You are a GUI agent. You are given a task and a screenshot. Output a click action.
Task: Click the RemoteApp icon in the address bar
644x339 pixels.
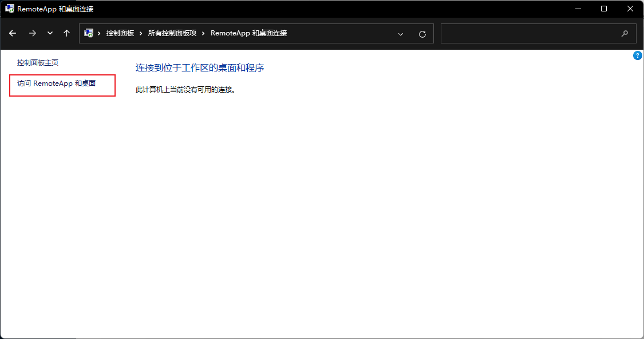click(89, 33)
